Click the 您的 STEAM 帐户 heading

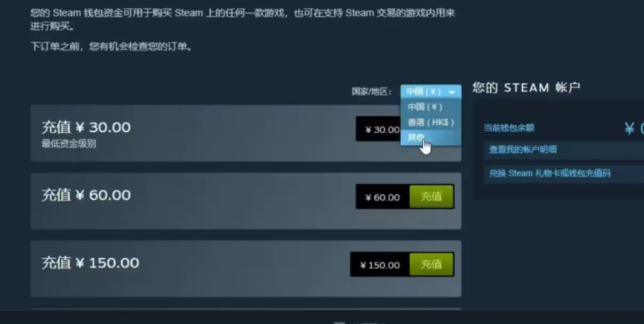tap(526, 87)
